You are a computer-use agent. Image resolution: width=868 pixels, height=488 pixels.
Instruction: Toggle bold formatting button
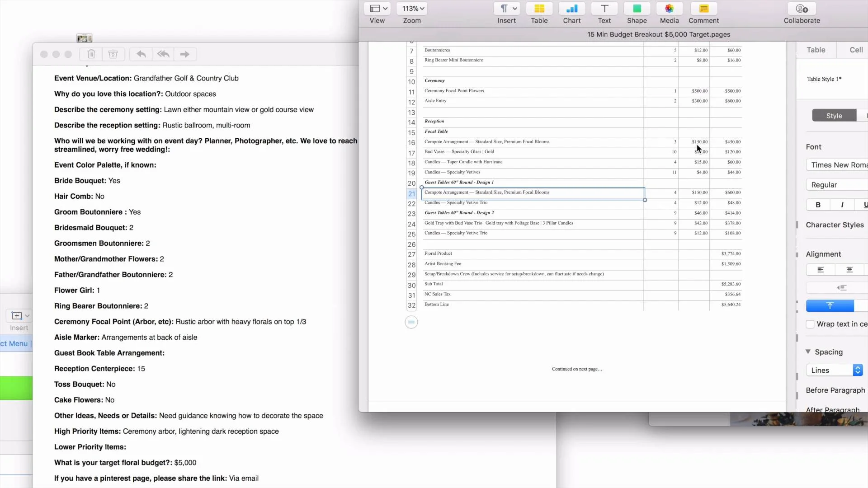click(x=818, y=205)
